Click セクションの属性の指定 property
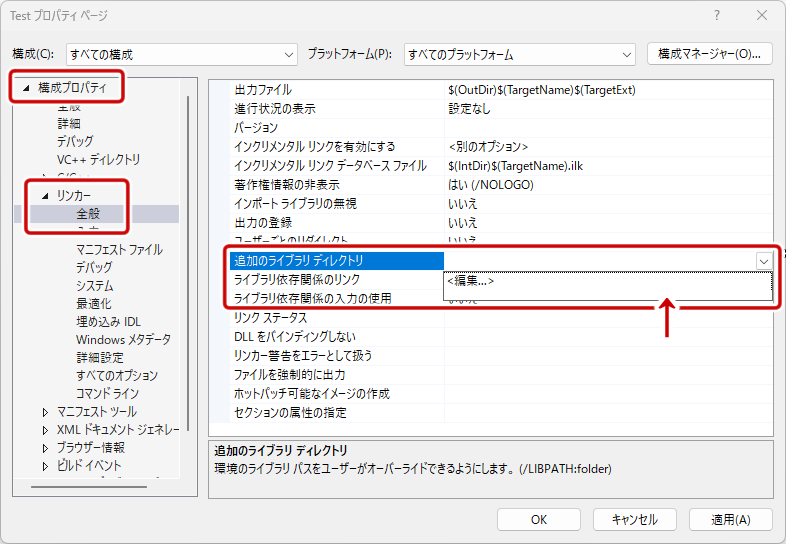Image resolution: width=786 pixels, height=544 pixels. point(290,413)
